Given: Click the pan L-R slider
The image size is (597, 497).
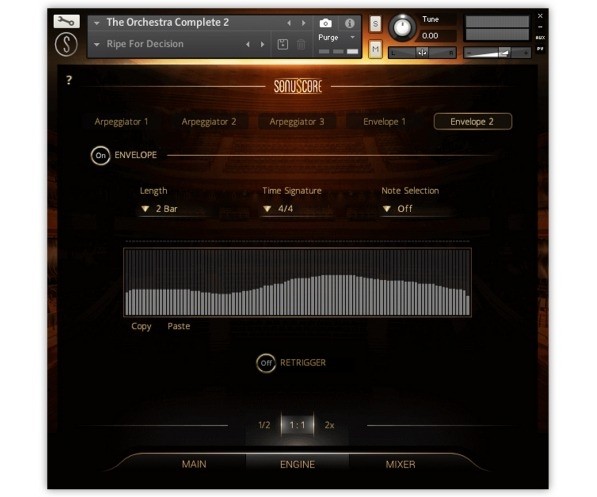Looking at the screenshot, I should (422, 53).
